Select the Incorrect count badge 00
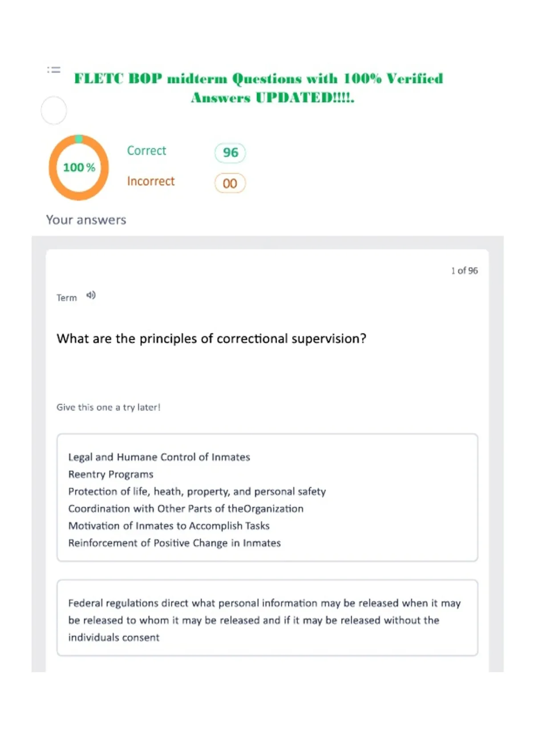The image size is (534, 756). tap(230, 183)
